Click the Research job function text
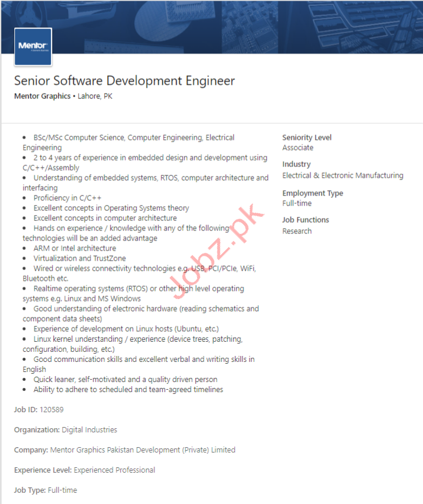The height and width of the screenshot is (504, 423). coord(296,231)
